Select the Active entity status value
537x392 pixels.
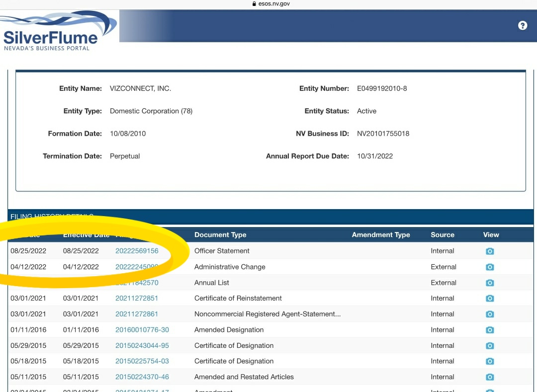(366, 111)
